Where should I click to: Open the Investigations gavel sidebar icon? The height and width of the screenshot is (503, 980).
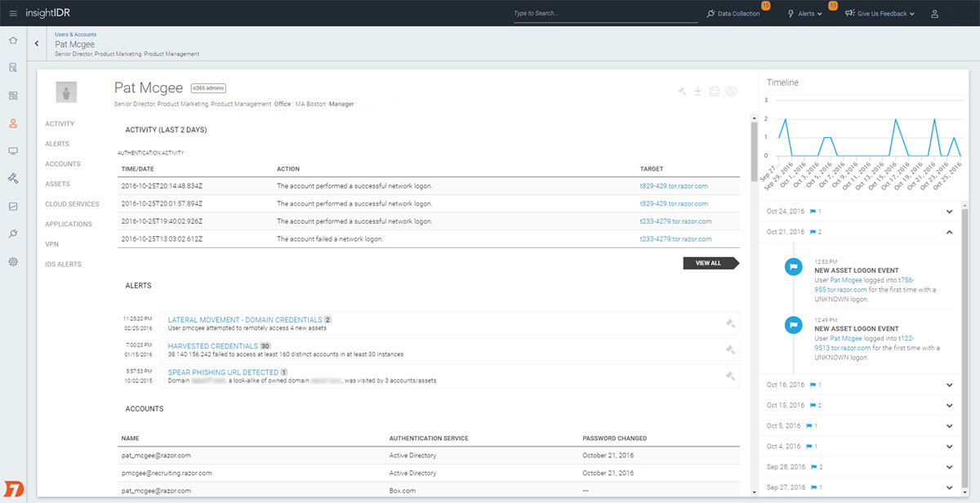(13, 178)
